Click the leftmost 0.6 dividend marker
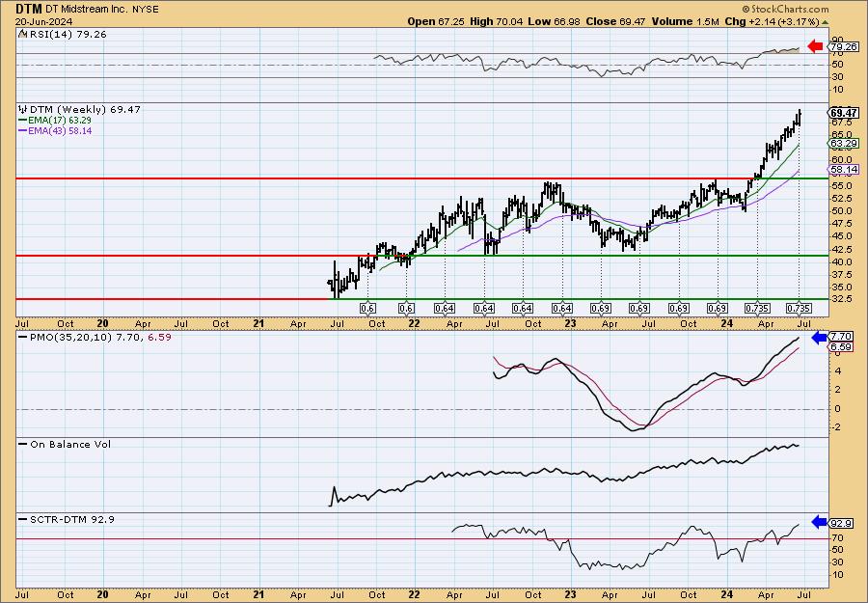This screenshot has height=603, width=868. 367,309
